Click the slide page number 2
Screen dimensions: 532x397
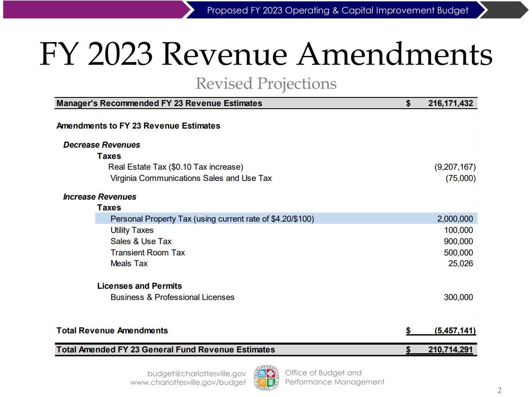500,390
